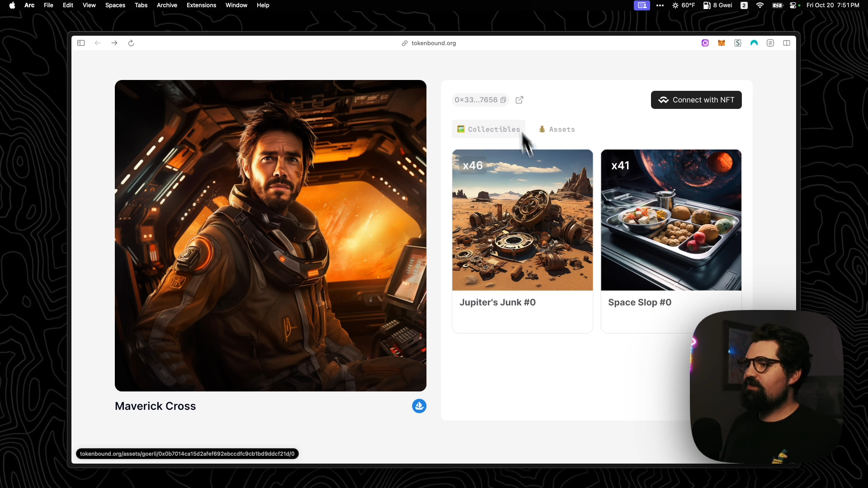Select the Collectibles tab

[x=489, y=129]
